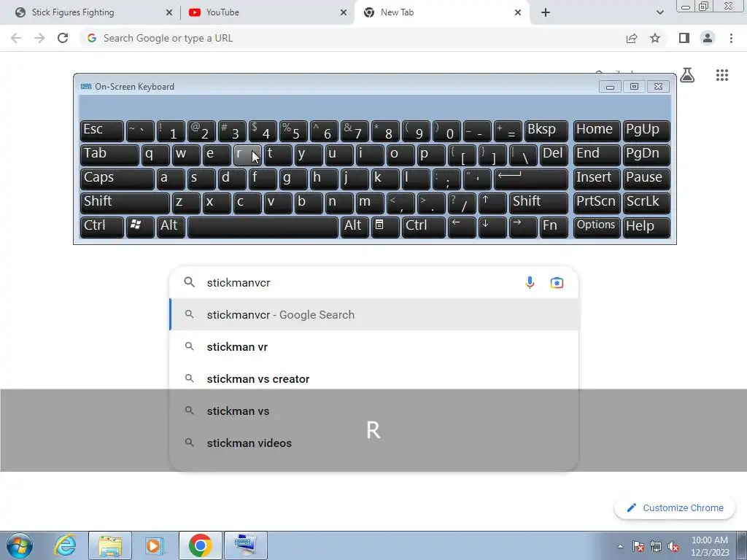Click the space bar on keyboard
The height and width of the screenshot is (560, 747).
[x=263, y=227]
